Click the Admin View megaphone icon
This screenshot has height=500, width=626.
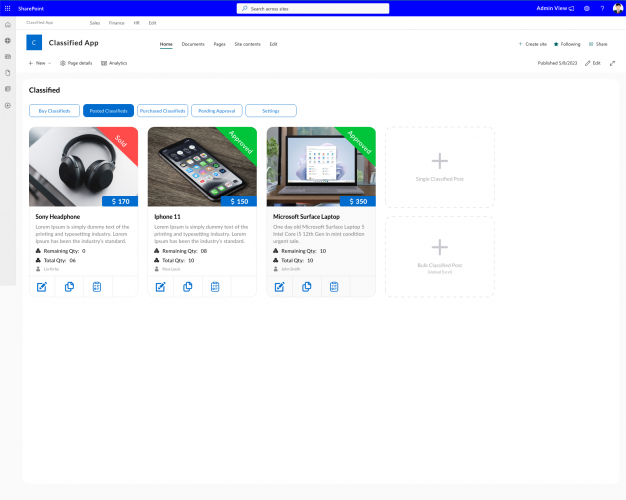(x=571, y=8)
